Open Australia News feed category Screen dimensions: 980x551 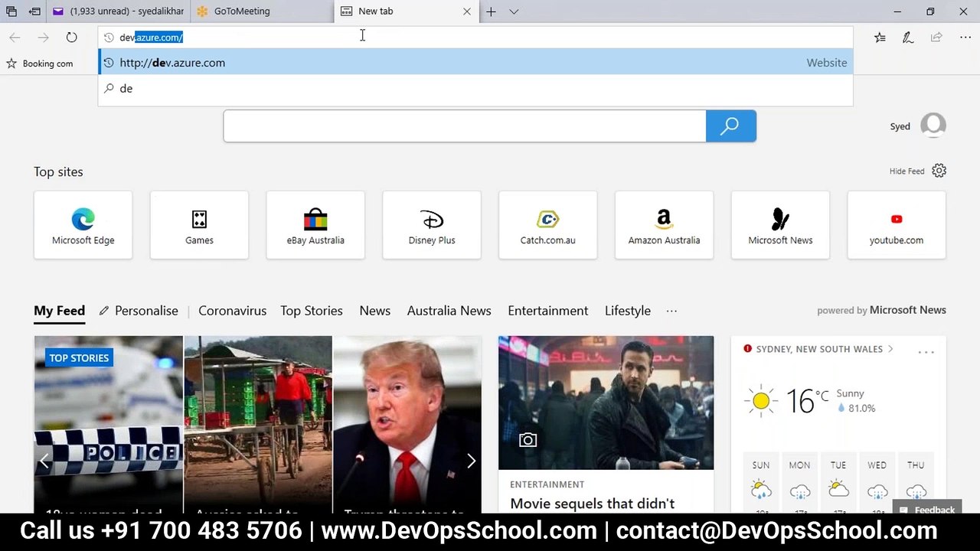pos(449,311)
